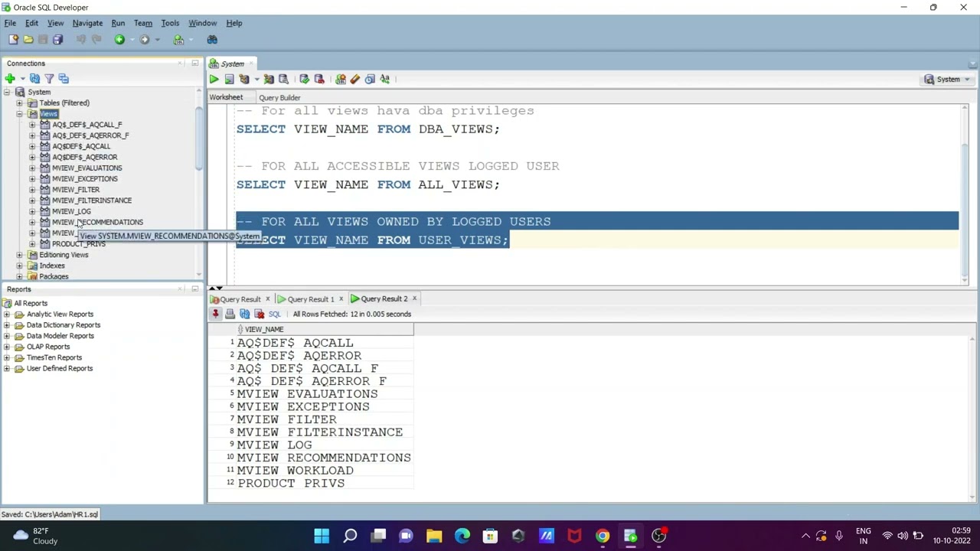Open taskbar search
The height and width of the screenshot is (551, 980).
(x=350, y=536)
